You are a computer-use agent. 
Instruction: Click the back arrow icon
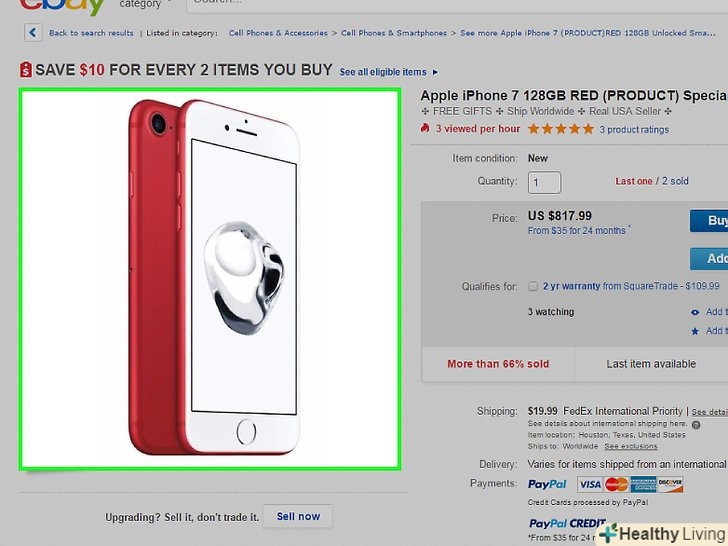(x=33, y=33)
